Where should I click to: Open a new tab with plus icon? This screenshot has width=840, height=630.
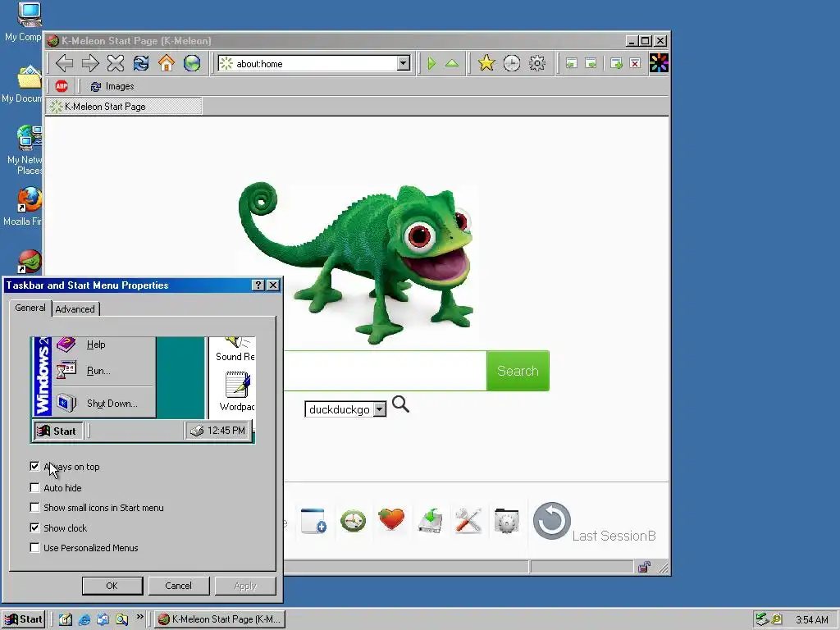point(616,63)
